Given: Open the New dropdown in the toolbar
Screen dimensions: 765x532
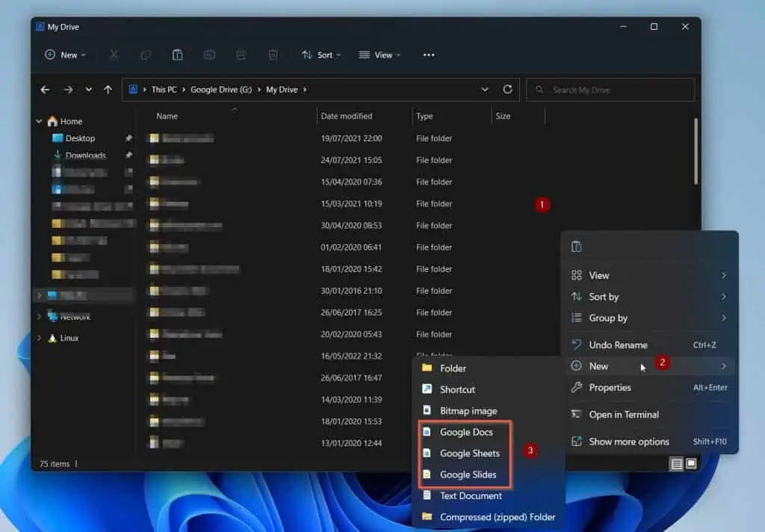Looking at the screenshot, I should pos(66,55).
